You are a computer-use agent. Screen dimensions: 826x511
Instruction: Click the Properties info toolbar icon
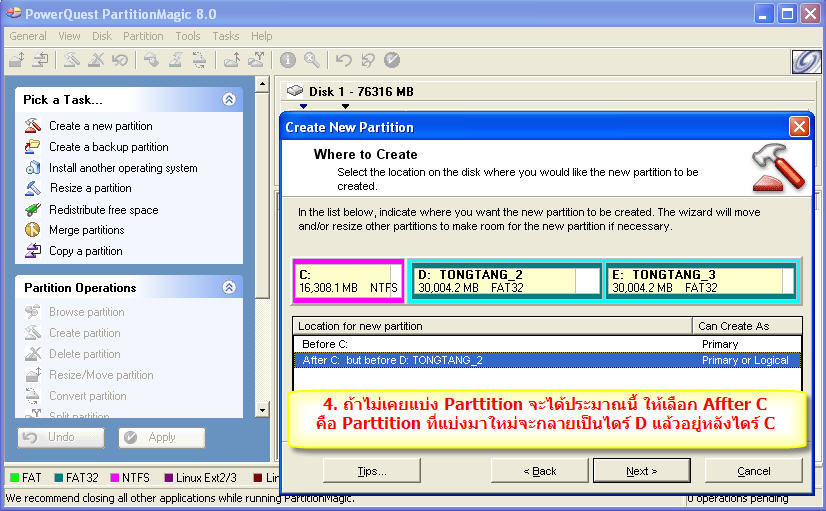coord(288,60)
